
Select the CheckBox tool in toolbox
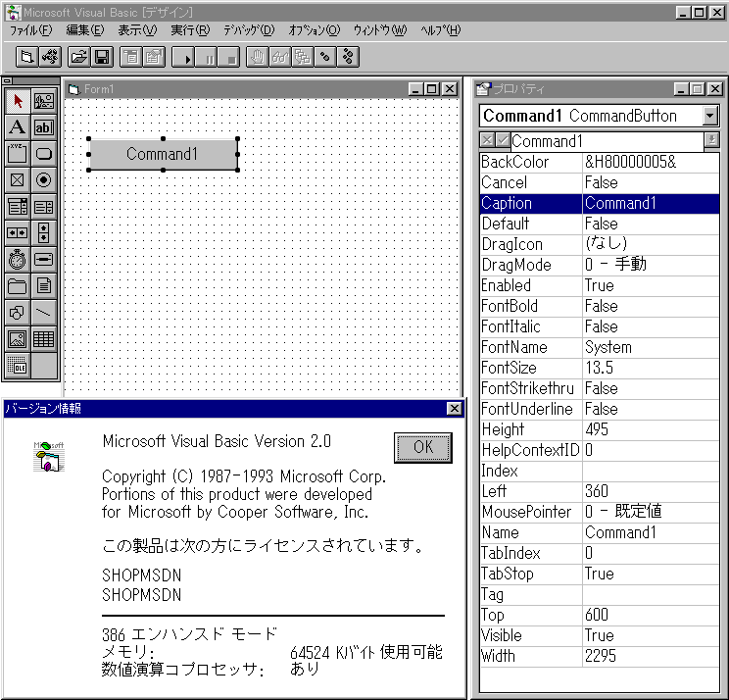pos(18,180)
